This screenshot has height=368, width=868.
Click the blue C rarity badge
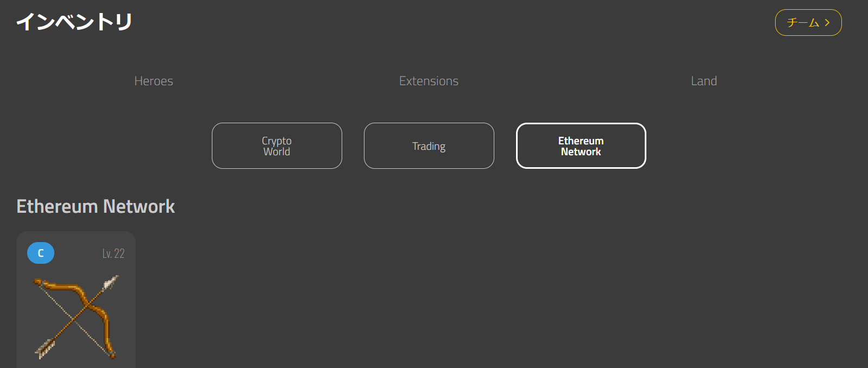point(41,253)
